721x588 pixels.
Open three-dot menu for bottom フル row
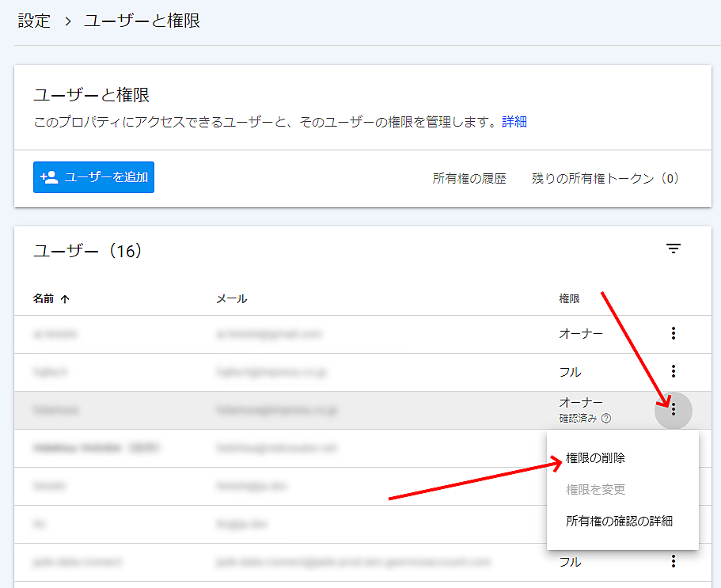coord(673,562)
